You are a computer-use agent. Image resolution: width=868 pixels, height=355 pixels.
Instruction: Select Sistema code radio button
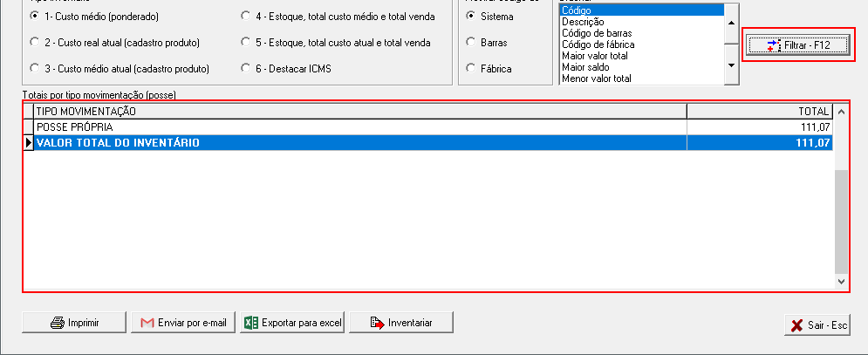(471, 17)
